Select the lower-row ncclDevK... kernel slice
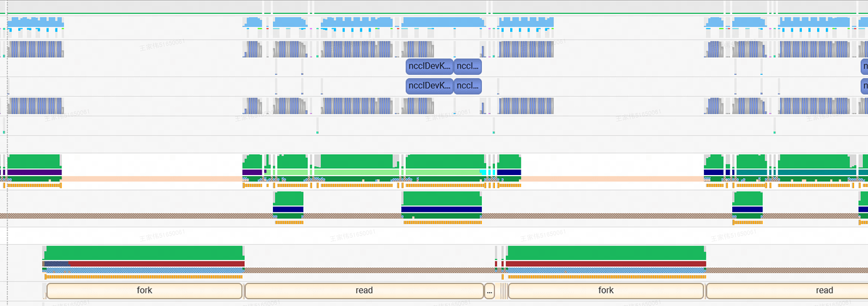868x306 pixels. [429, 86]
